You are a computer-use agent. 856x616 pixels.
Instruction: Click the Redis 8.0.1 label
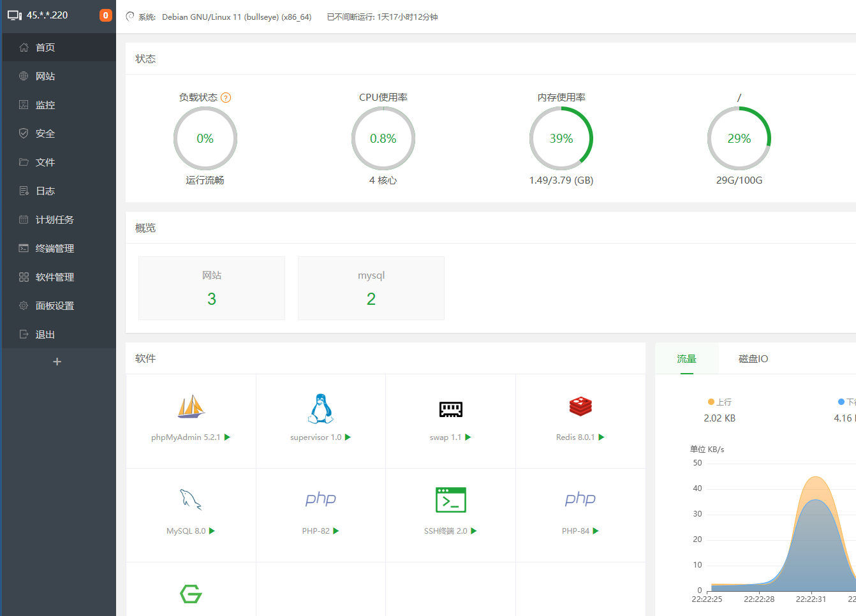(575, 437)
